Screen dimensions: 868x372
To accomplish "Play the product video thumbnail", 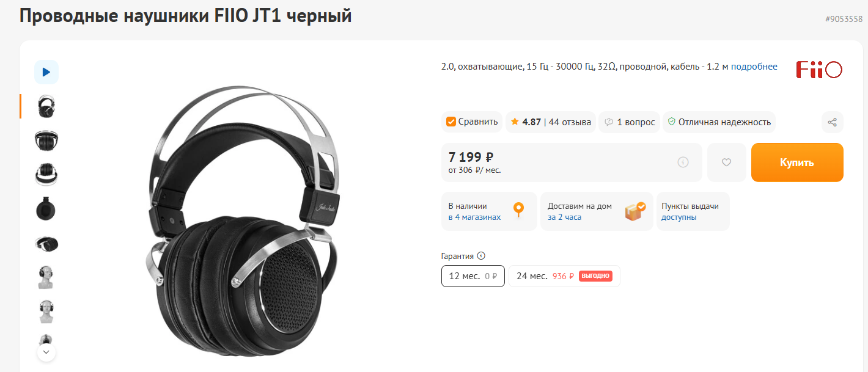I will tap(46, 72).
